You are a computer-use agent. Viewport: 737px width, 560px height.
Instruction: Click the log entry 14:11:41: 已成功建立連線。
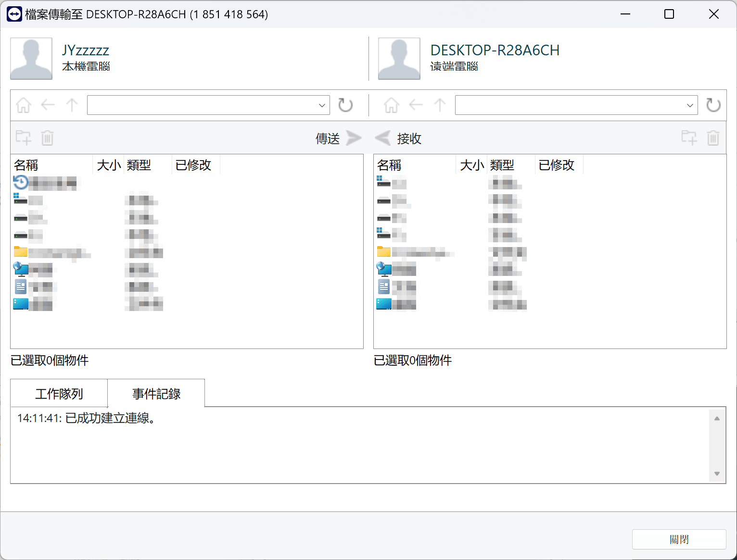tap(86, 418)
